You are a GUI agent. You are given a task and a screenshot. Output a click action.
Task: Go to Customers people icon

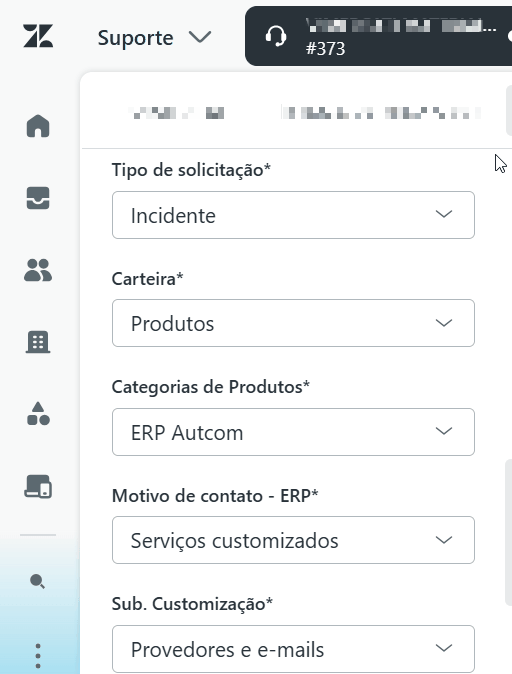38,270
